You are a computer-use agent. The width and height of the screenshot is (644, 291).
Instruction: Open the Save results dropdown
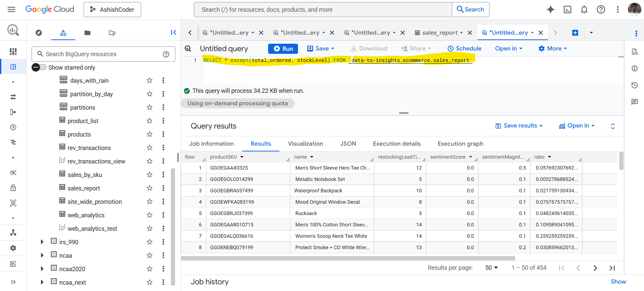(519, 125)
